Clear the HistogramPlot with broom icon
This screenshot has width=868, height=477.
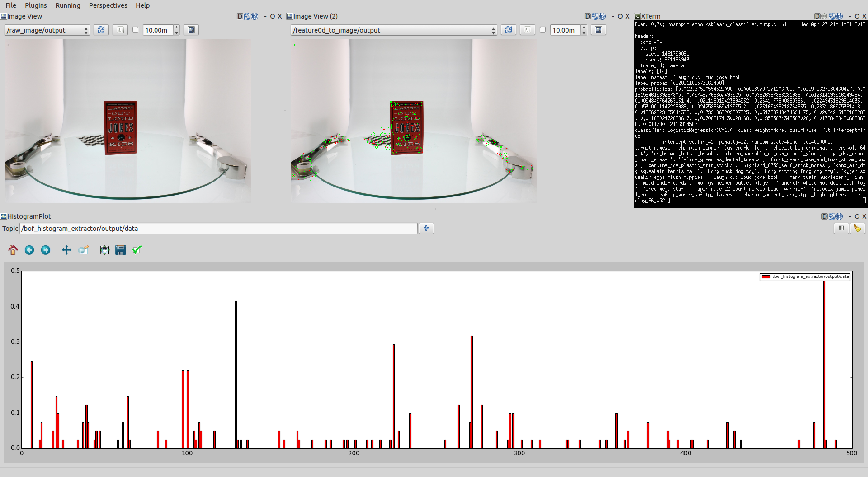857,229
